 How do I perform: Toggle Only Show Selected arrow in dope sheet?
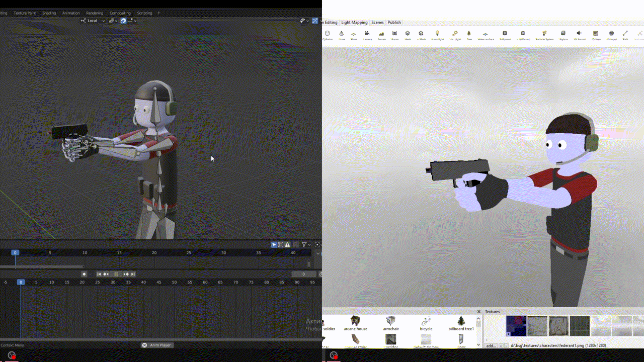pyautogui.click(x=274, y=245)
